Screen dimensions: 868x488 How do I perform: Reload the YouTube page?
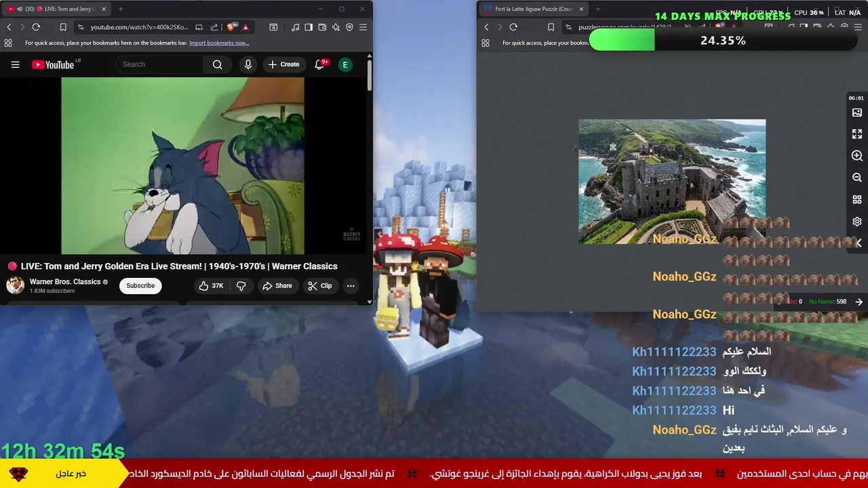click(x=36, y=27)
